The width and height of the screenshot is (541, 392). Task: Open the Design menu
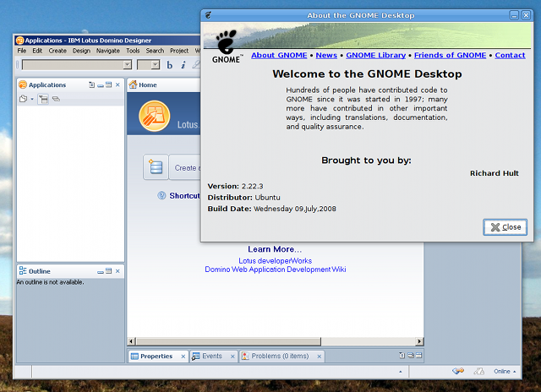[x=81, y=51]
